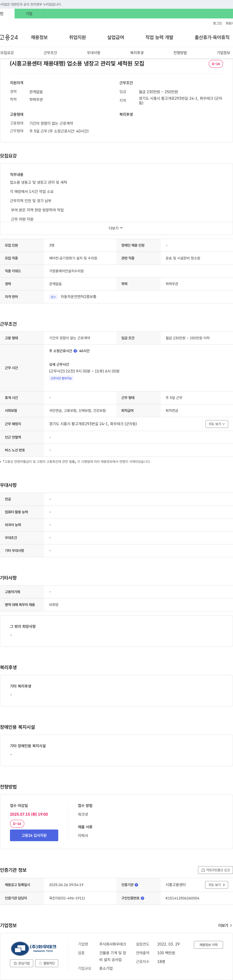The image size is (233, 980).
Task: Click the 필수 badge next to driver license
Action: coord(53,297)
